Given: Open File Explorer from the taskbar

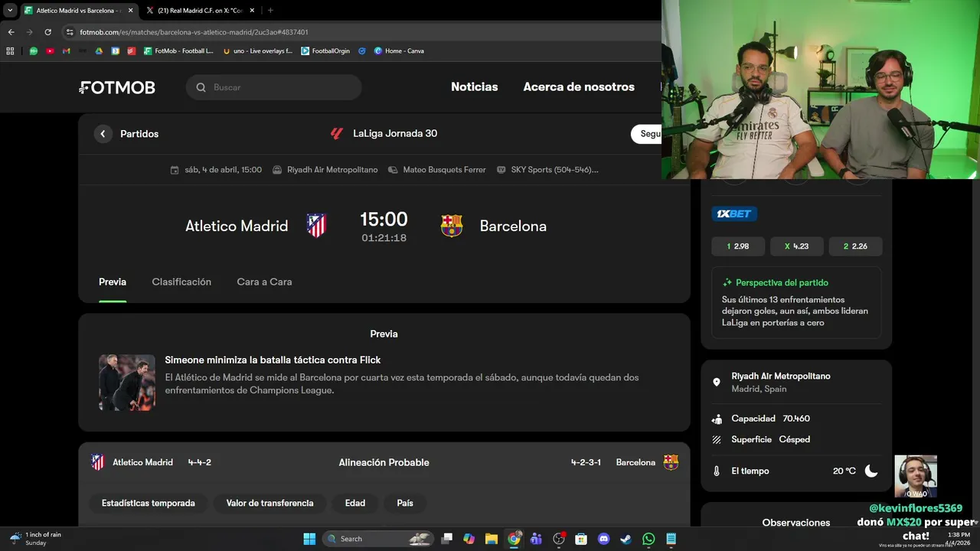Looking at the screenshot, I should pos(492,539).
